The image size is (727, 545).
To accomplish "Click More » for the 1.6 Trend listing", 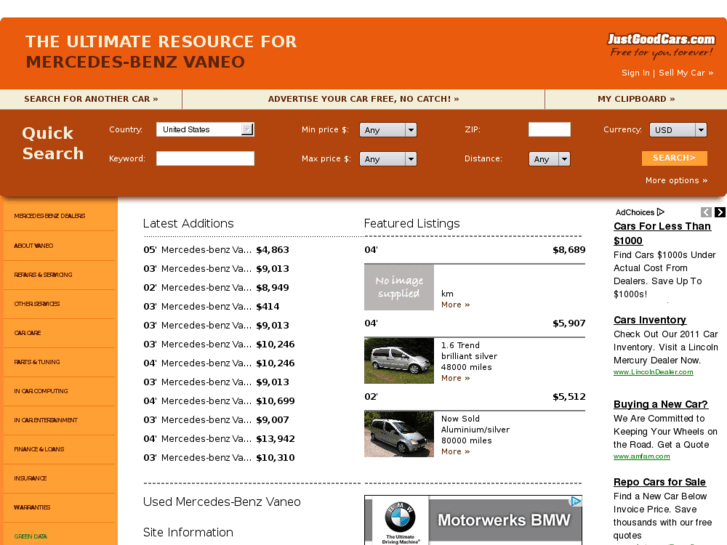I will click(455, 378).
